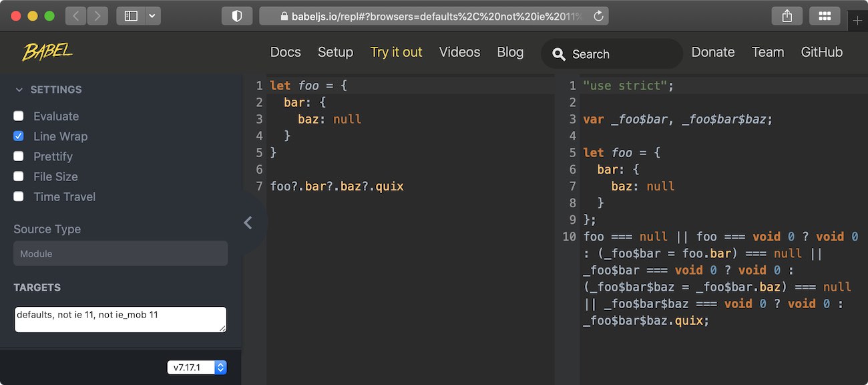868x385 pixels.
Task: Open the Videos page
Action: (x=459, y=52)
